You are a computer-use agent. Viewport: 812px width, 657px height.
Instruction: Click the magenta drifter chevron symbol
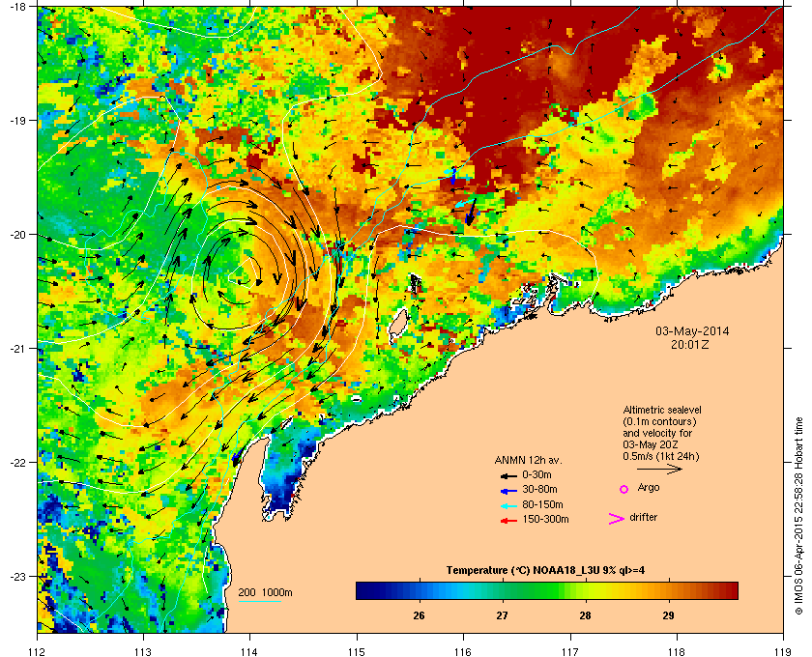617,519
